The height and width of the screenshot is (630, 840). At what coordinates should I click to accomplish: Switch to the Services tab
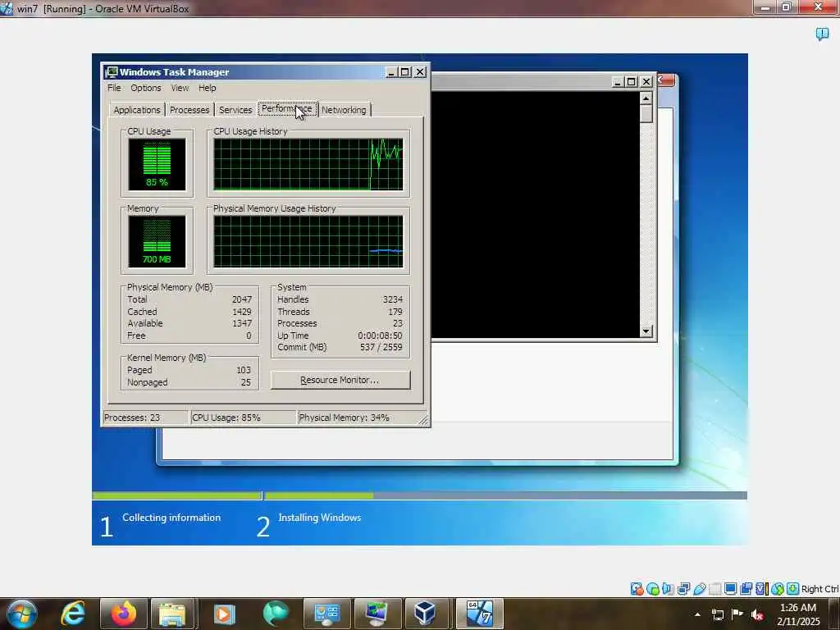pos(235,110)
